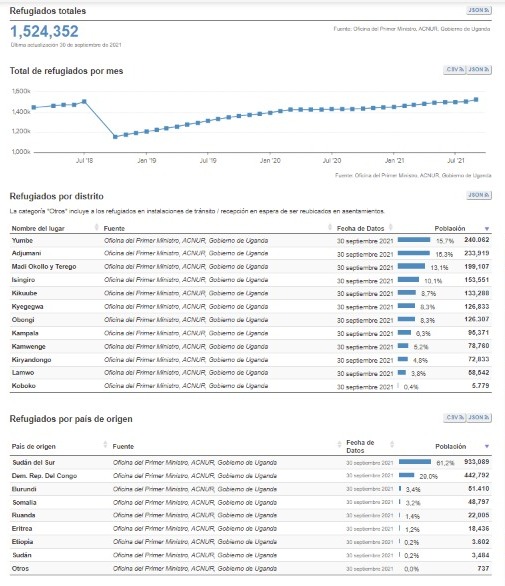
Task: Click the Kampala district name
Action: click(x=25, y=333)
